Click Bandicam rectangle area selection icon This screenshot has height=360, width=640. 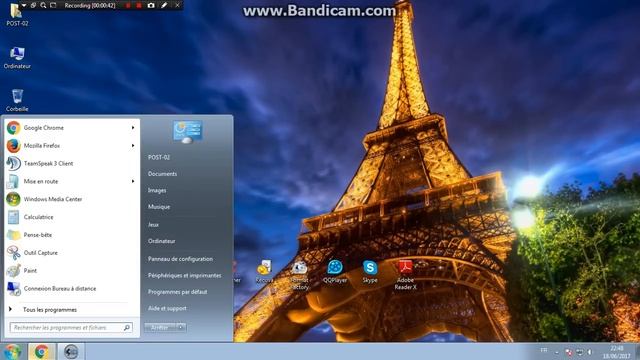click(53, 5)
